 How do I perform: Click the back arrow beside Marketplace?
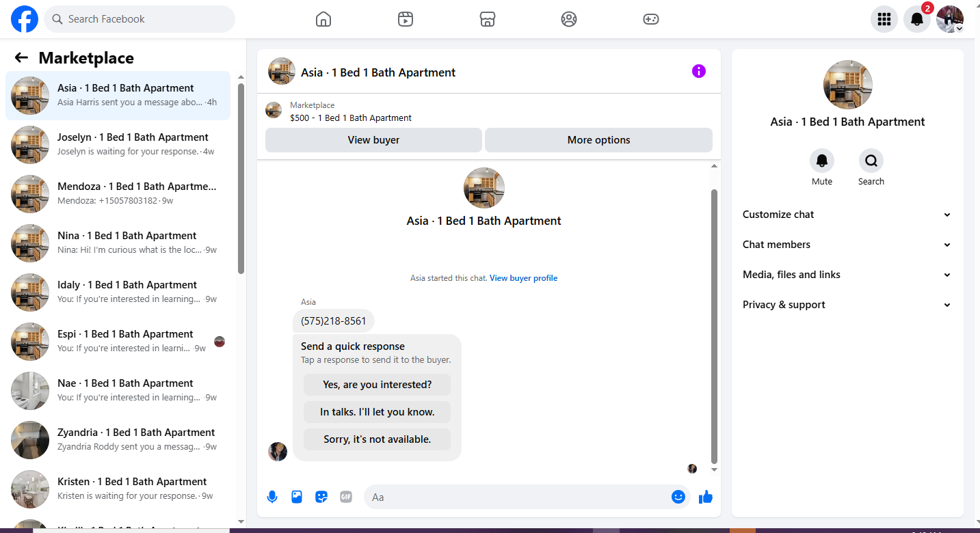[21, 58]
